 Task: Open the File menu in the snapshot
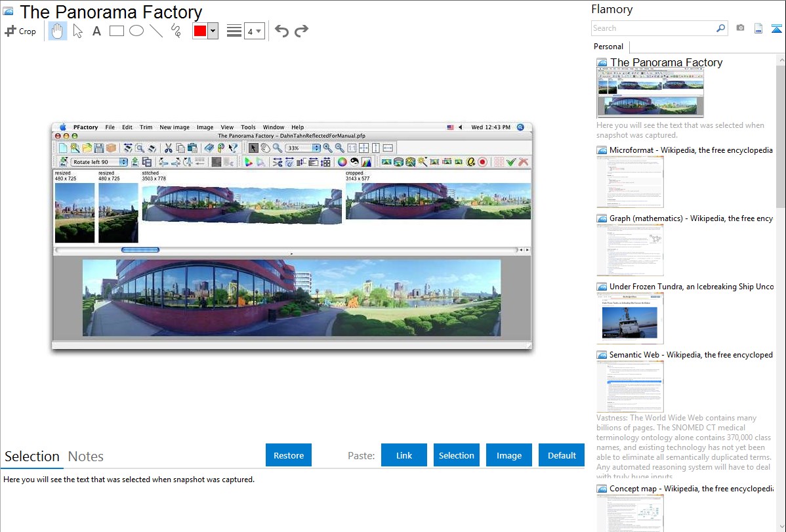click(110, 127)
